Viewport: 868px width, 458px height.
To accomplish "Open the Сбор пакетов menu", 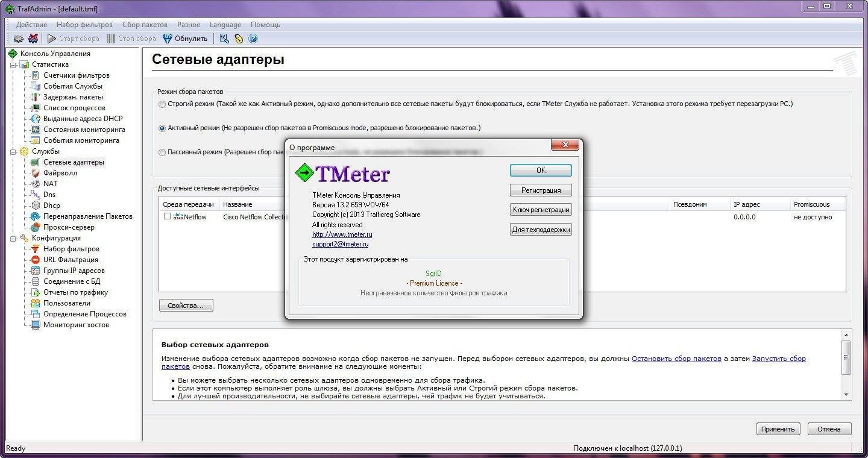I will coord(145,25).
